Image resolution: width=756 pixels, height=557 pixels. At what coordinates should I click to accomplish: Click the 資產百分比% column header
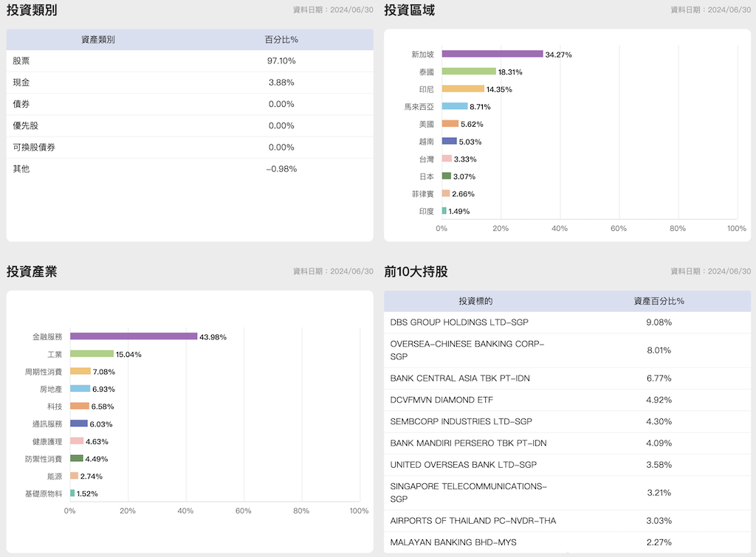pos(659,301)
